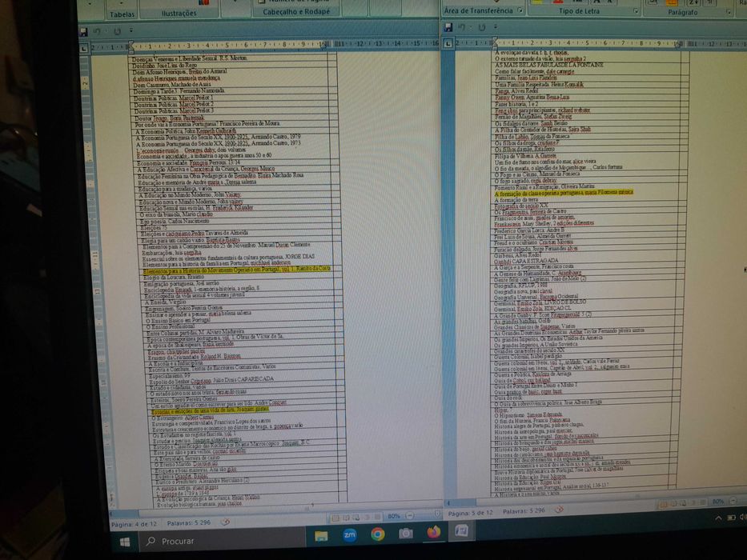
Task: Open File Explorer from the taskbar
Action: point(322,536)
